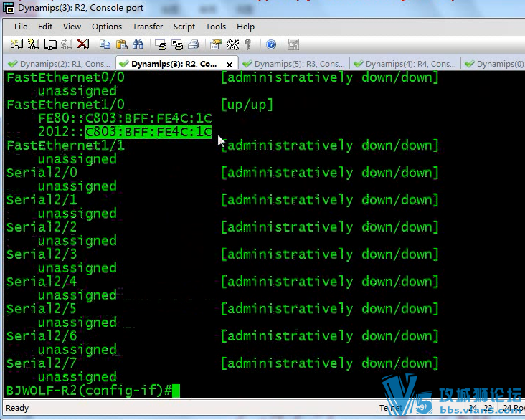Click the blue Help question-mark icon
The width and height of the screenshot is (525, 420).
271,44
